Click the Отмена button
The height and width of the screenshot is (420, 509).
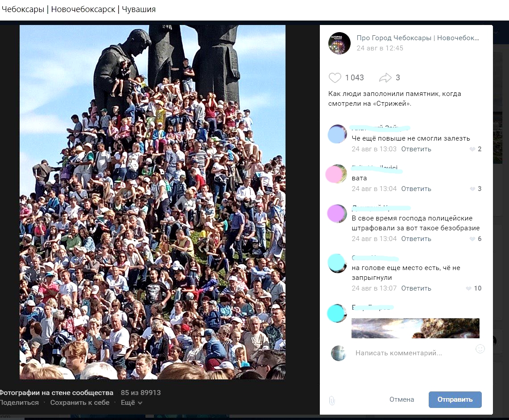401,399
